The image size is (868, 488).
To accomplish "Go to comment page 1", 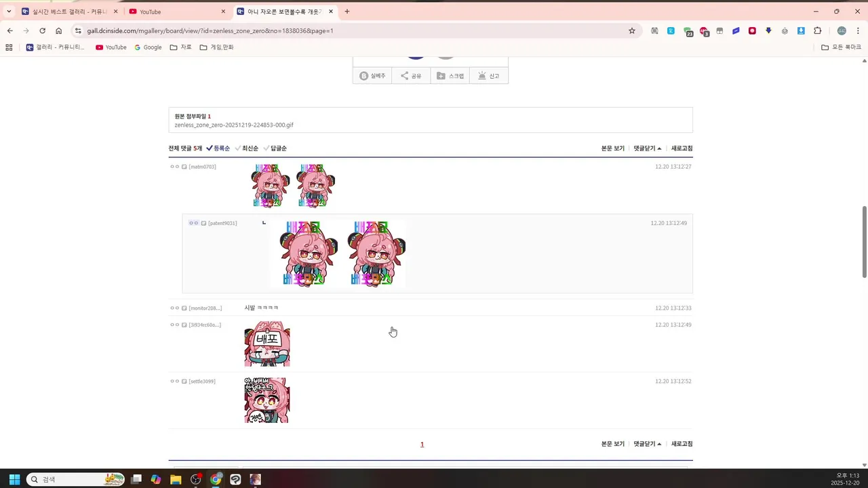I will pyautogui.click(x=422, y=445).
